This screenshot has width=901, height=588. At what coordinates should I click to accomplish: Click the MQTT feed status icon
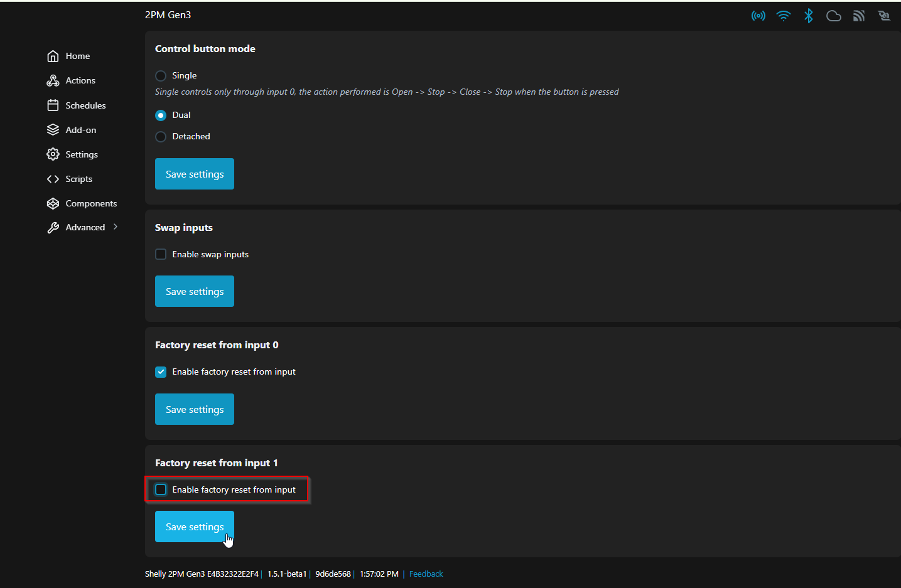[x=858, y=16]
